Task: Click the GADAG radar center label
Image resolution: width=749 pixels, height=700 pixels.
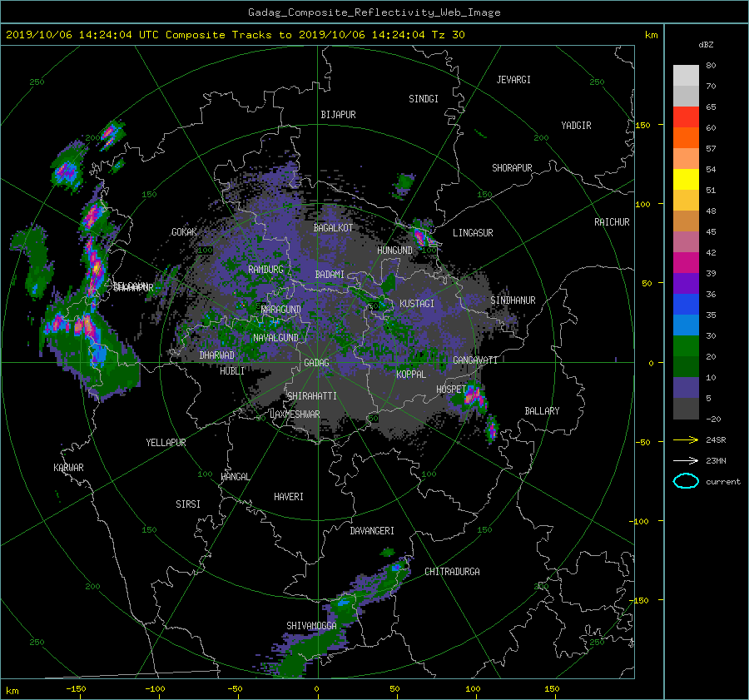Action: coord(316,363)
